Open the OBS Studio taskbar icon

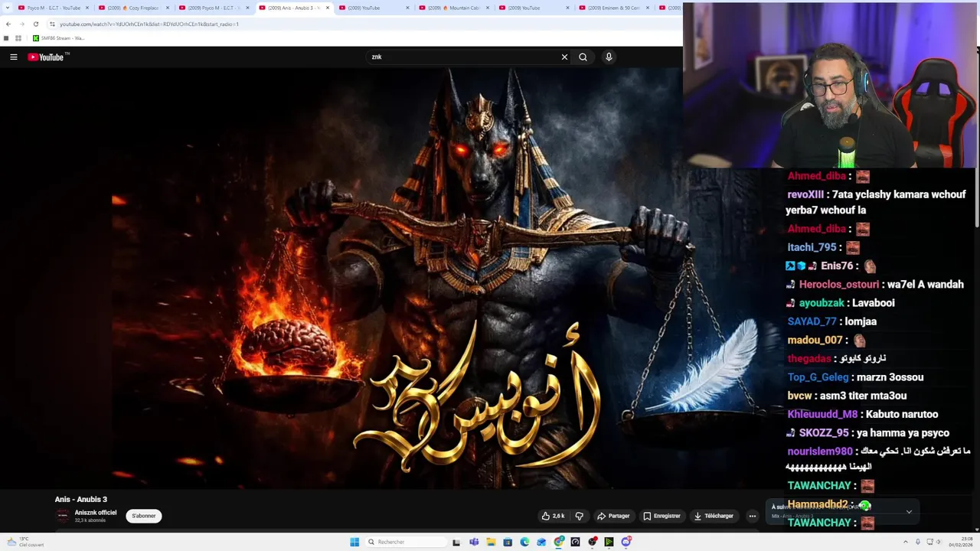point(593,542)
